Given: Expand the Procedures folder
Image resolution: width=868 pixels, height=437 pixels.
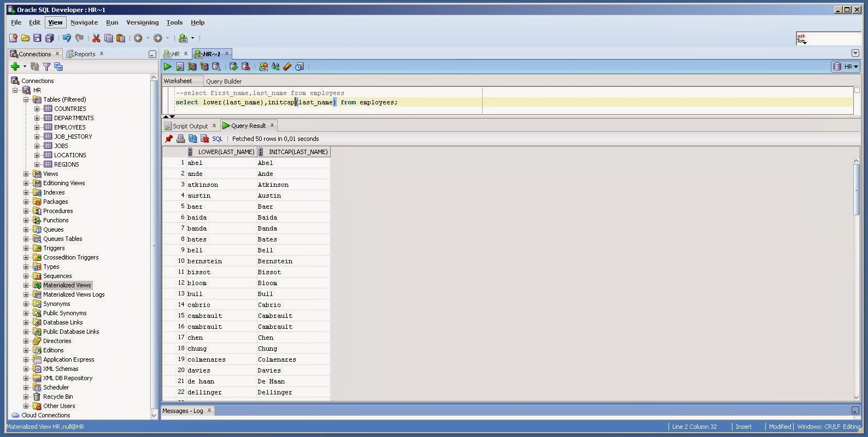Looking at the screenshot, I should pos(26,211).
